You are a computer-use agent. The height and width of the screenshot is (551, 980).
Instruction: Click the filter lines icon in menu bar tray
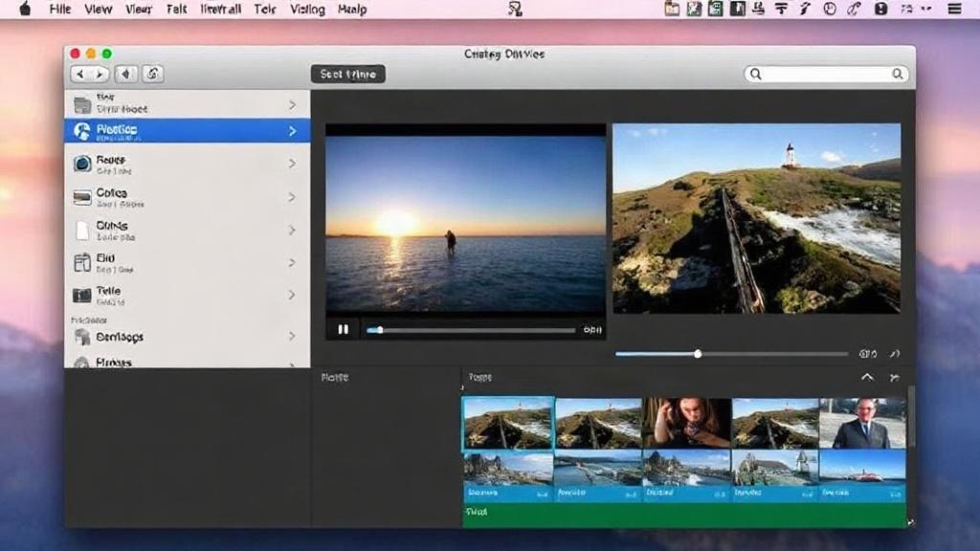click(781, 9)
